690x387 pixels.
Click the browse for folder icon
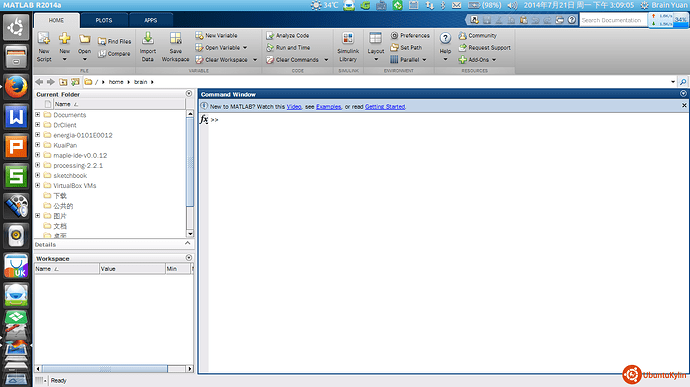coord(76,82)
